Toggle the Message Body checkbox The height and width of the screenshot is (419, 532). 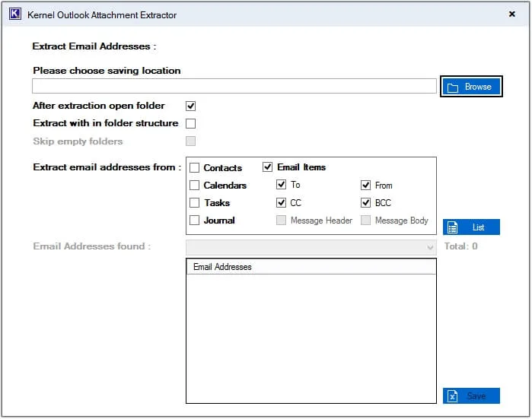click(366, 221)
